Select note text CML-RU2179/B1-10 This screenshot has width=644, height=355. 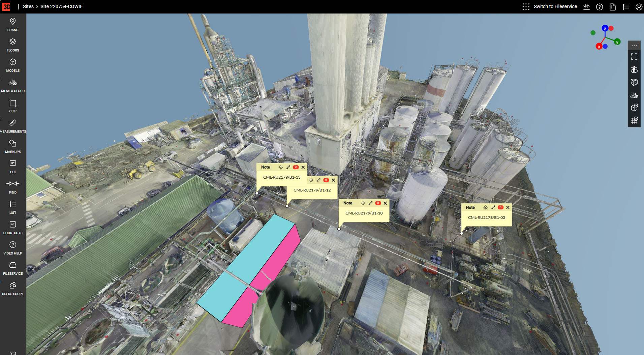click(364, 213)
